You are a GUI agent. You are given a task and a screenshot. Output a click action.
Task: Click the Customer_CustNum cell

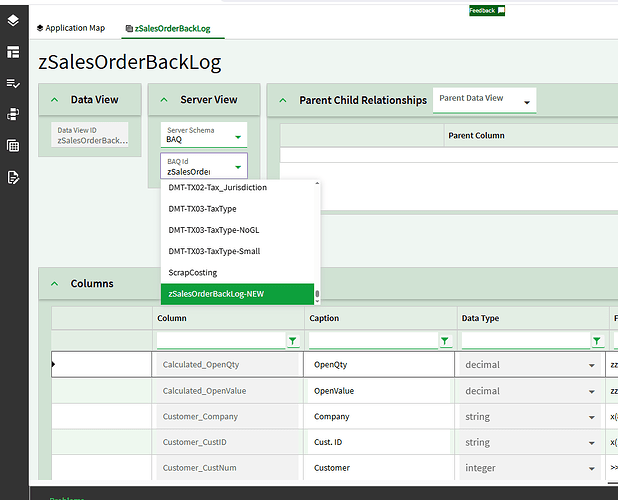227,468
